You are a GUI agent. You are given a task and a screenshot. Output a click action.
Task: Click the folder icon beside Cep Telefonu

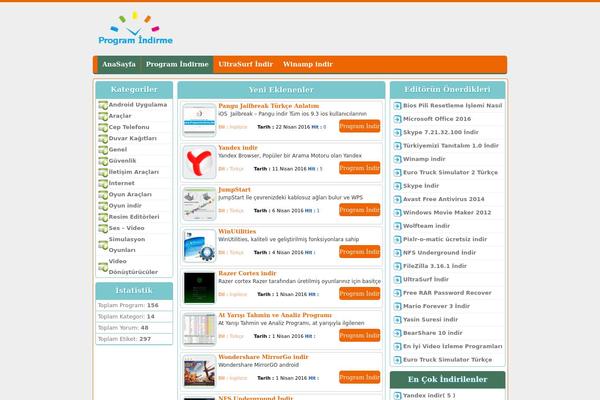tap(103, 127)
